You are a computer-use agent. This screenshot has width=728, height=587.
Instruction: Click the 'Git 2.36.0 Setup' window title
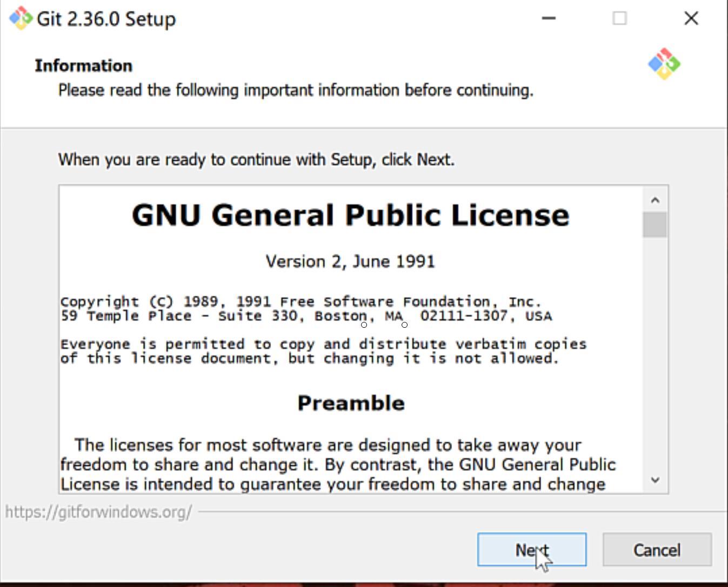click(x=106, y=19)
